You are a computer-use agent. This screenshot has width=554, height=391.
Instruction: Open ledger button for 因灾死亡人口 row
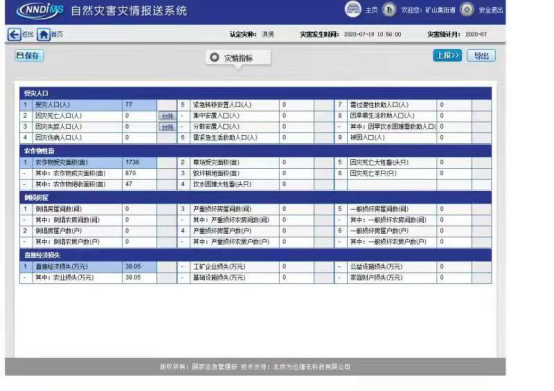167,116
